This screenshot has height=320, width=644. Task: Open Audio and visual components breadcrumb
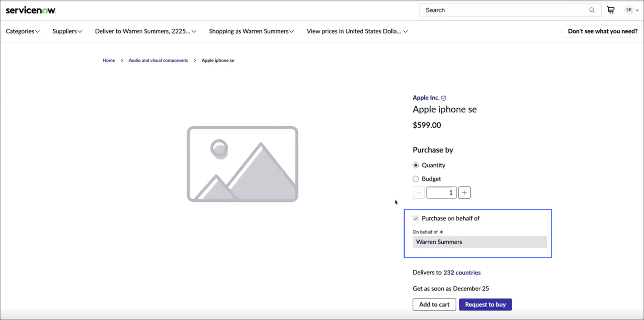158,60
